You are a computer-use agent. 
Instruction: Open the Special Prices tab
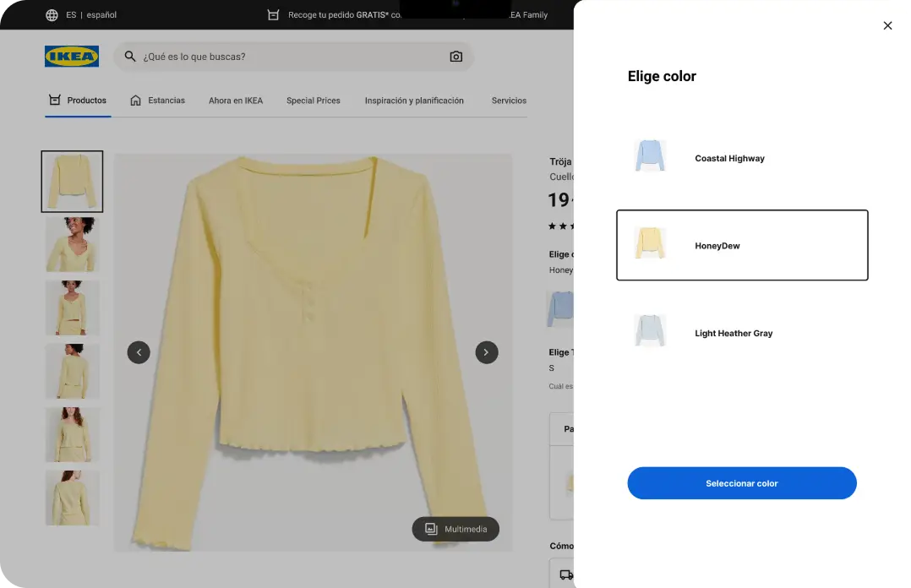[313, 101]
